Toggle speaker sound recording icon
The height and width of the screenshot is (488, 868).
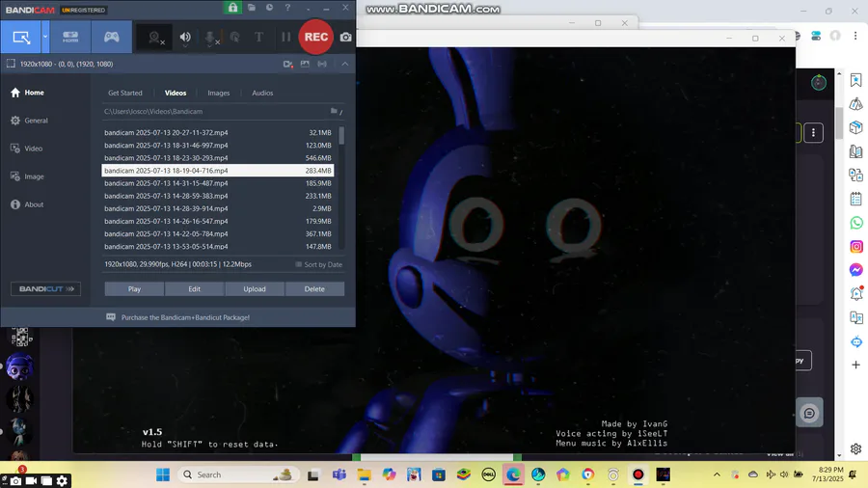tap(185, 38)
